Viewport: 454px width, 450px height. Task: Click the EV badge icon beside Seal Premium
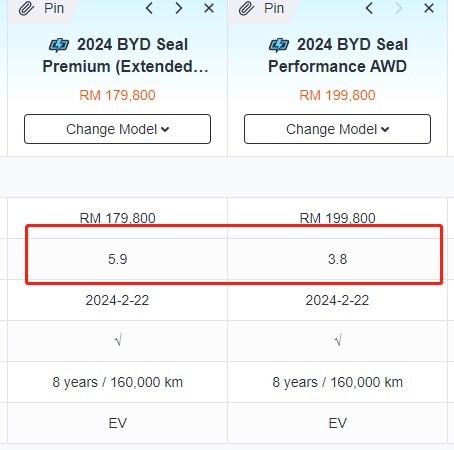(59, 45)
